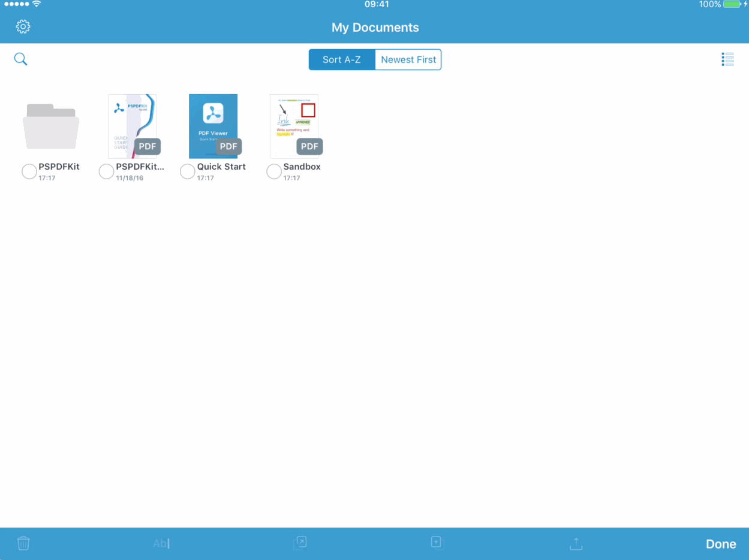Image resolution: width=749 pixels, height=560 pixels.
Task: Open the PSPDFKit folder
Action: pos(51,126)
